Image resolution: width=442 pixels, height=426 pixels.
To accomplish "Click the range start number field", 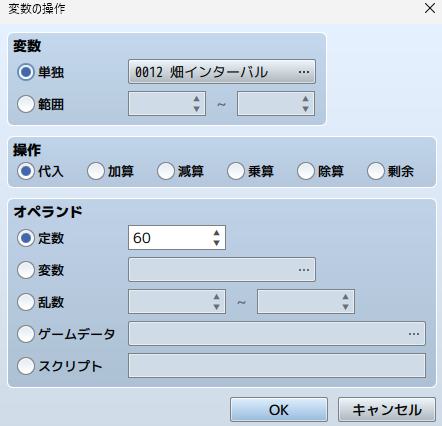I will 167,104.
